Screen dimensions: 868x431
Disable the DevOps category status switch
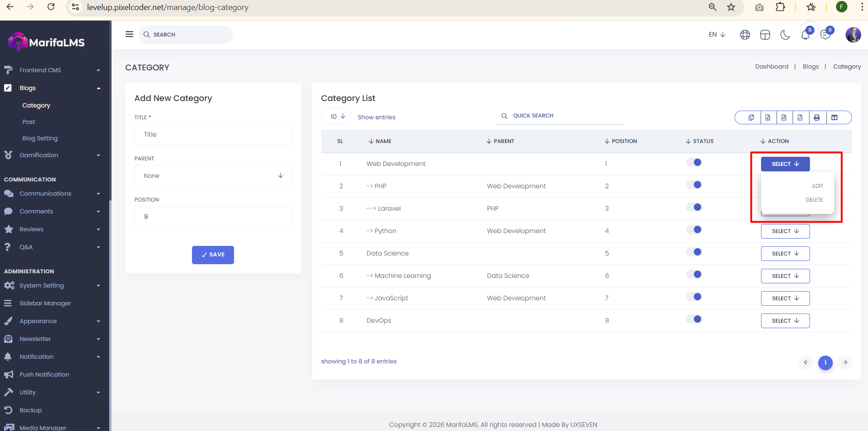tap(694, 319)
